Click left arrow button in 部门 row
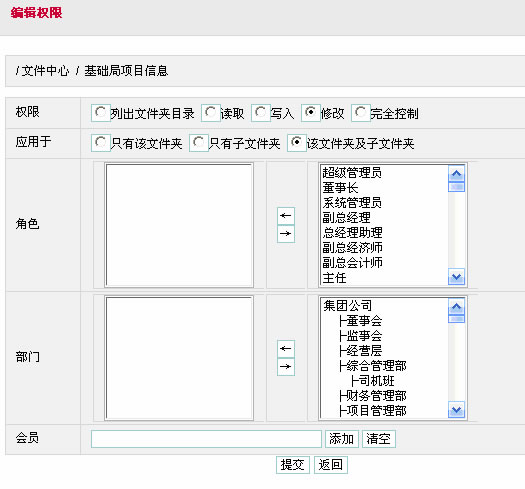The image size is (525, 489). point(286,349)
